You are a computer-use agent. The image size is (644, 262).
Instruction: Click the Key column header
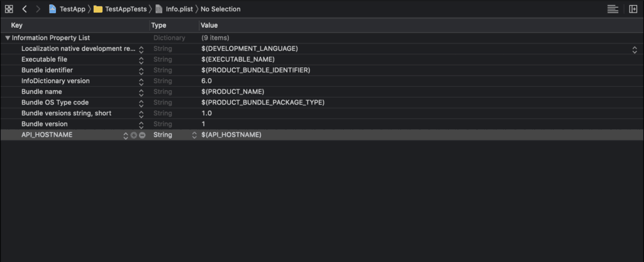(x=17, y=25)
